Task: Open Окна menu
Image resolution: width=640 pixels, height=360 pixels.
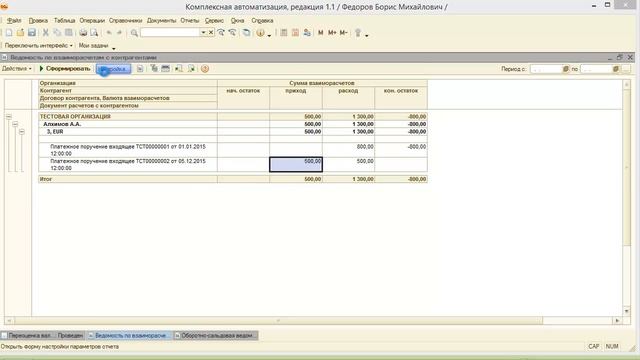Action: 237,20
